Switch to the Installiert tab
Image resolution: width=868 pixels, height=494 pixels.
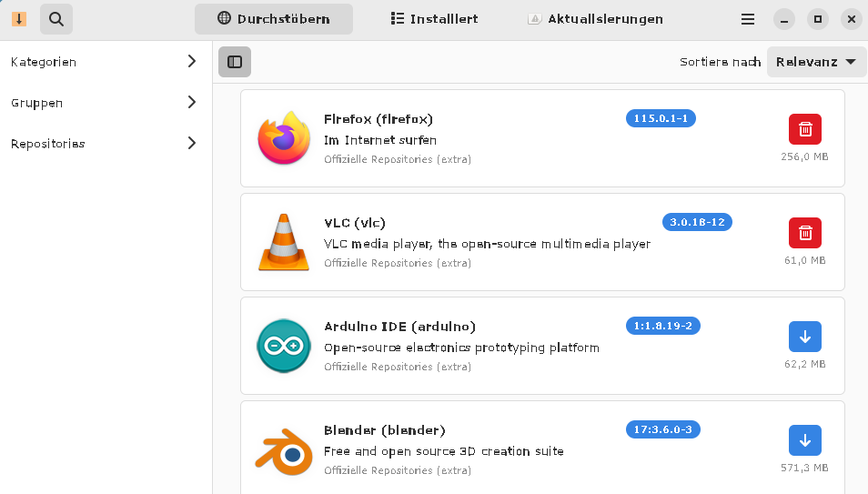pyautogui.click(x=434, y=18)
